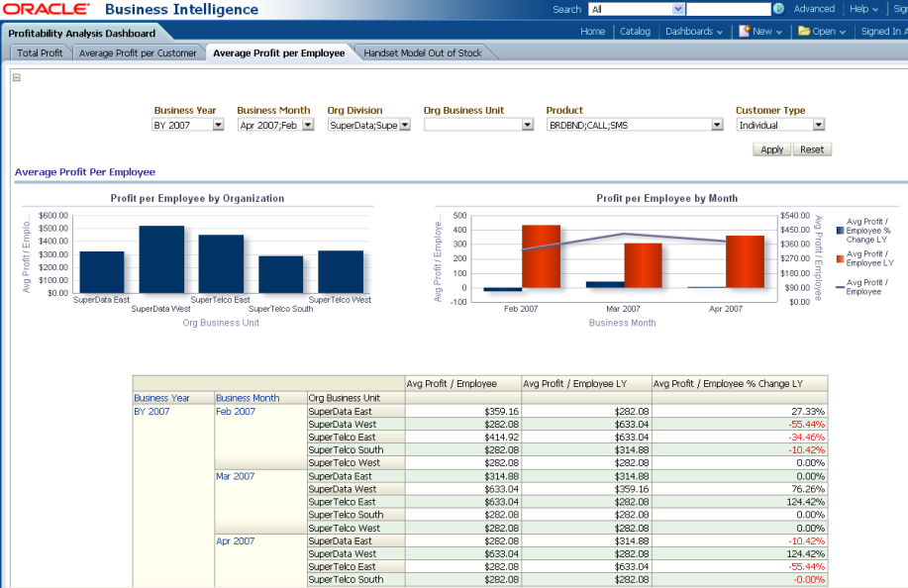Click the Oracle logo

click(x=47, y=9)
